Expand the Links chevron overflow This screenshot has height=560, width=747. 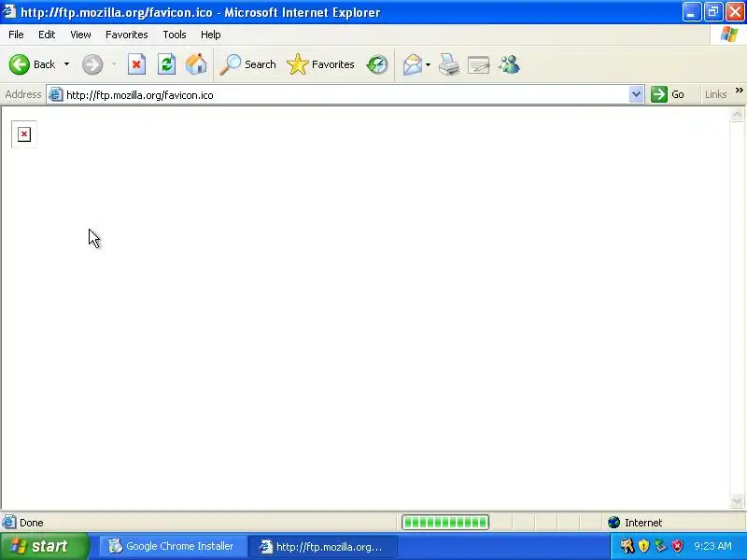pyautogui.click(x=739, y=90)
